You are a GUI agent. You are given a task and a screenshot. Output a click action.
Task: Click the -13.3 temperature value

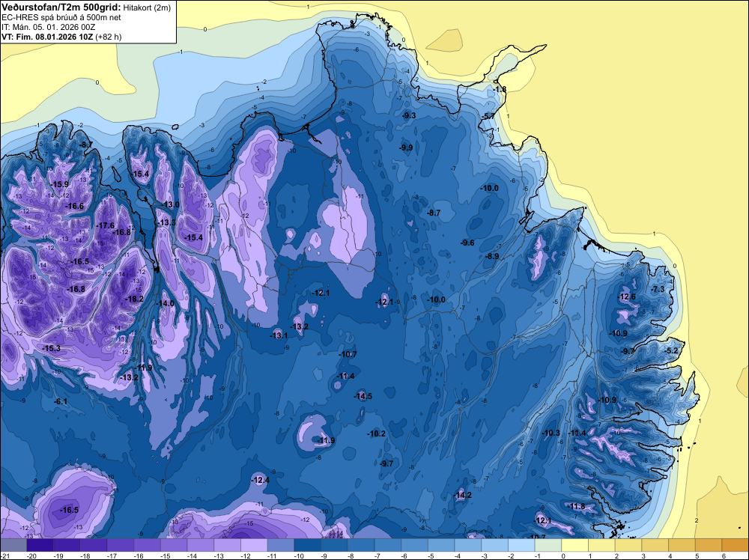coord(166,222)
